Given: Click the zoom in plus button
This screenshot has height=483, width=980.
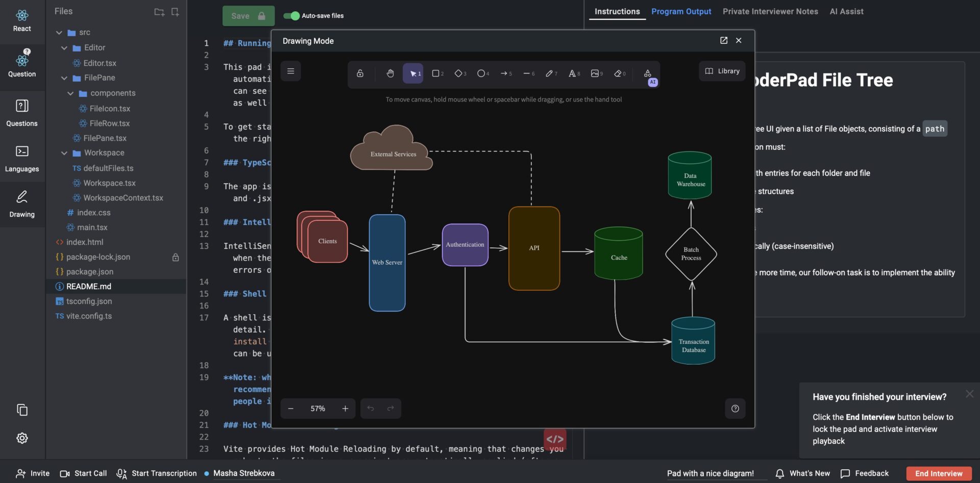Looking at the screenshot, I should pos(345,409).
